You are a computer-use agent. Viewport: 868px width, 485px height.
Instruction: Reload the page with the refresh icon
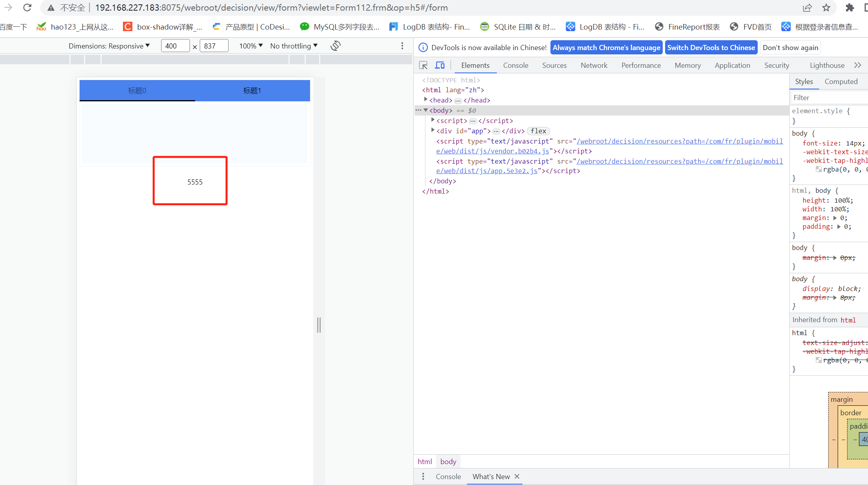pos(27,7)
